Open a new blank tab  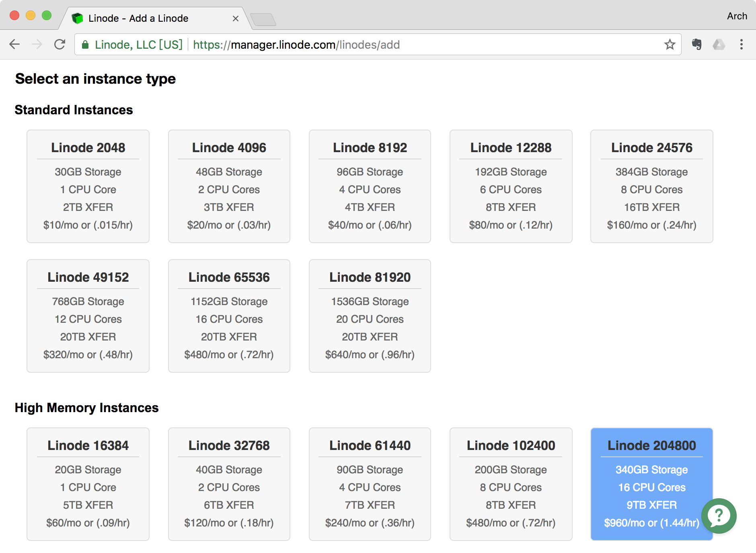click(x=263, y=19)
